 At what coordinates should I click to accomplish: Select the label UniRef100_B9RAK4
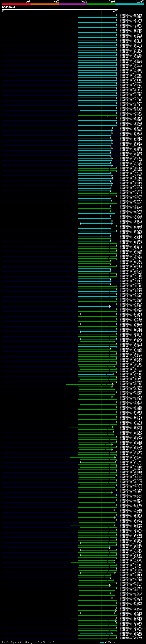click(131, 63)
